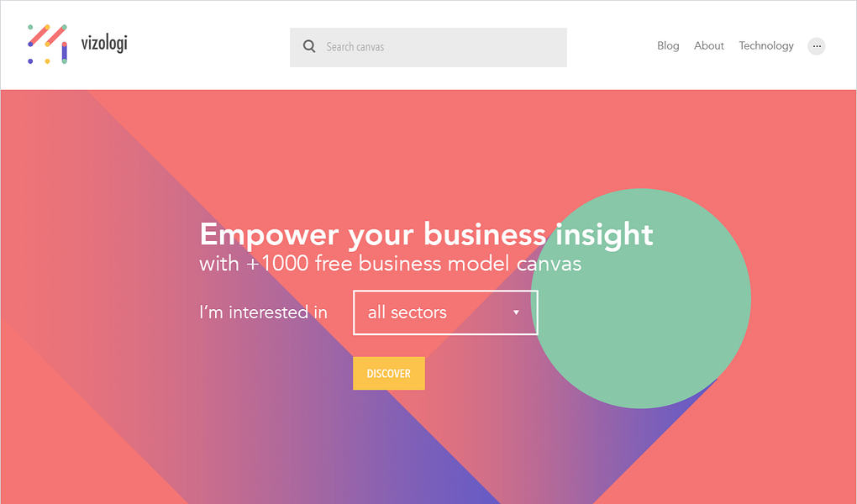Click the word Empower in the headline
Image resolution: width=857 pixels, height=504 pixels.
(x=270, y=235)
